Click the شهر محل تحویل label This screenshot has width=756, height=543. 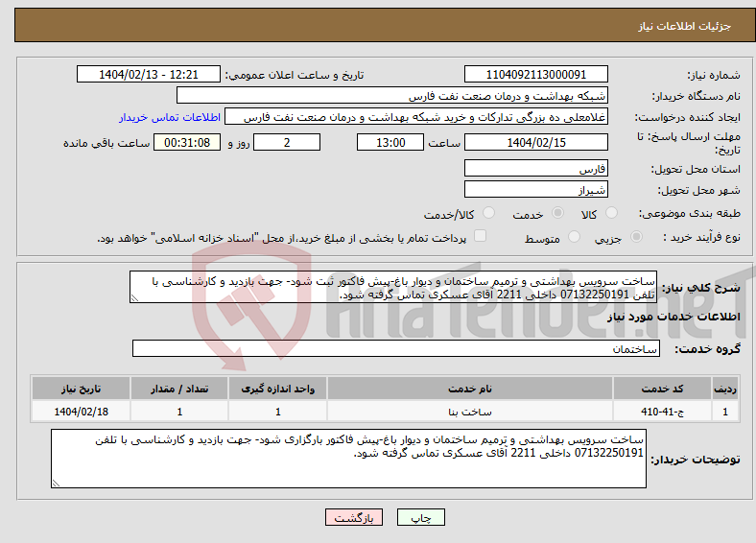699,191
